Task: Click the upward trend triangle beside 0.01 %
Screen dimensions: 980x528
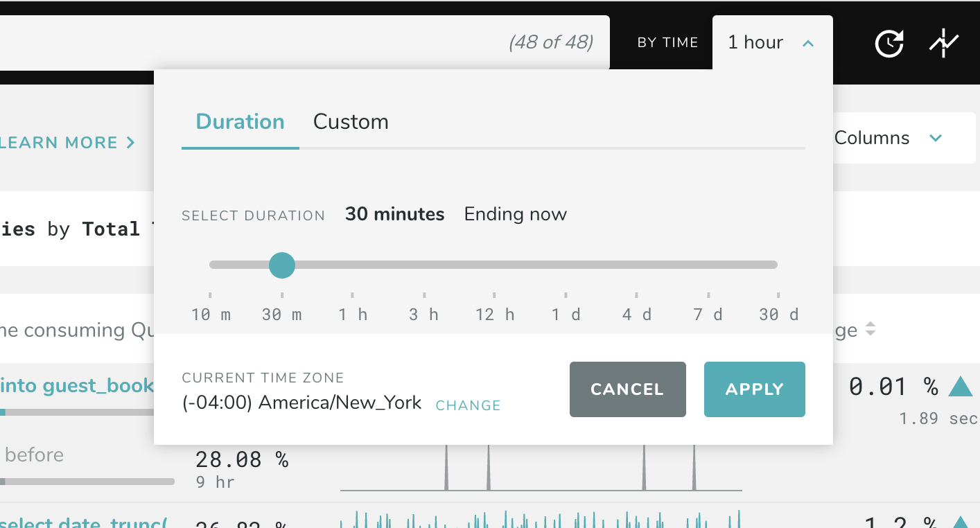Action: click(x=960, y=387)
